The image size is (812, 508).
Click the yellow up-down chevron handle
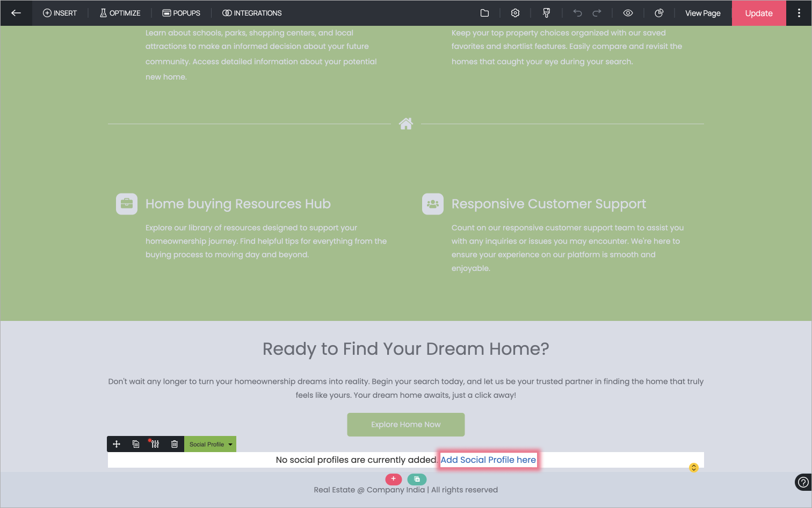694,468
